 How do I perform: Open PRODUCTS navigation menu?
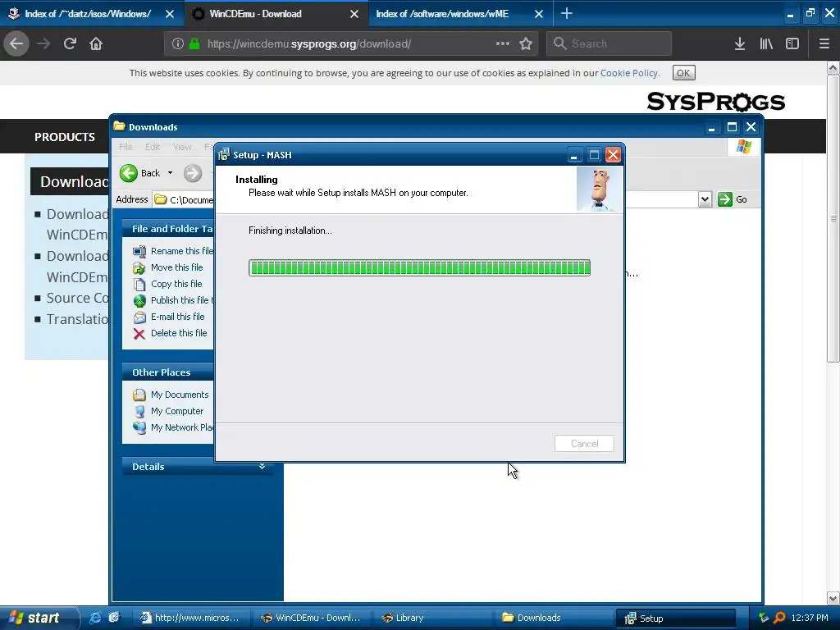[65, 137]
